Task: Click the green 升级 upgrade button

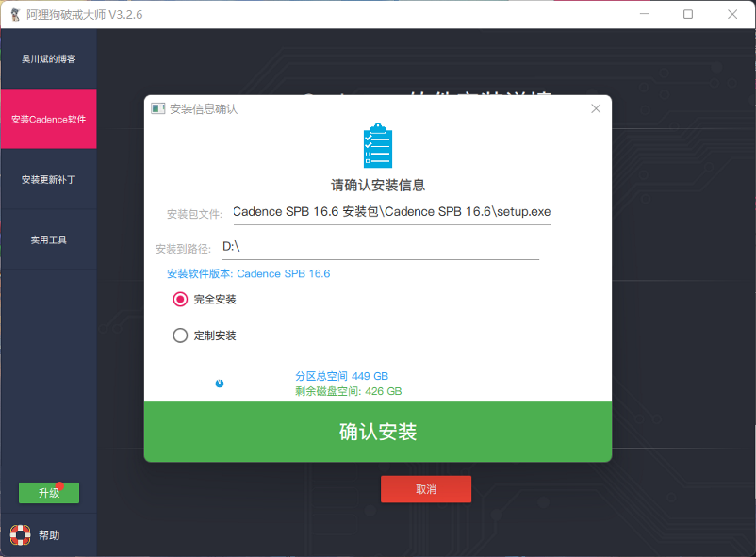Action: point(49,493)
